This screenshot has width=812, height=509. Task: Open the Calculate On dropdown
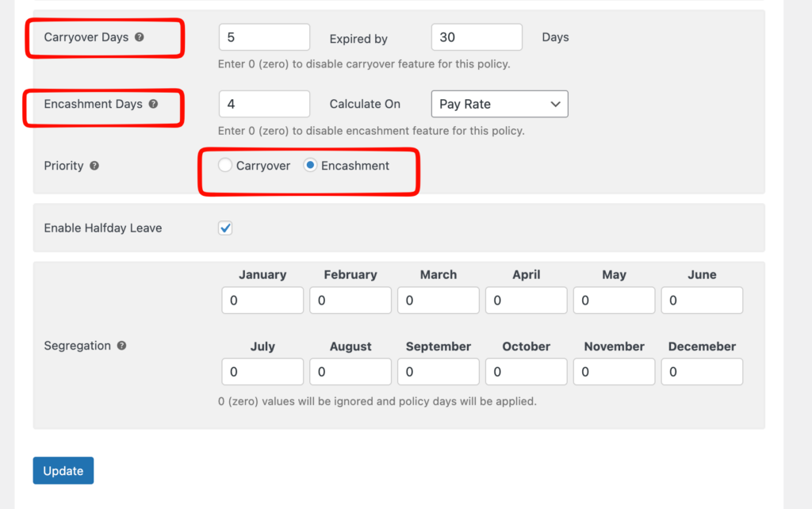point(500,104)
